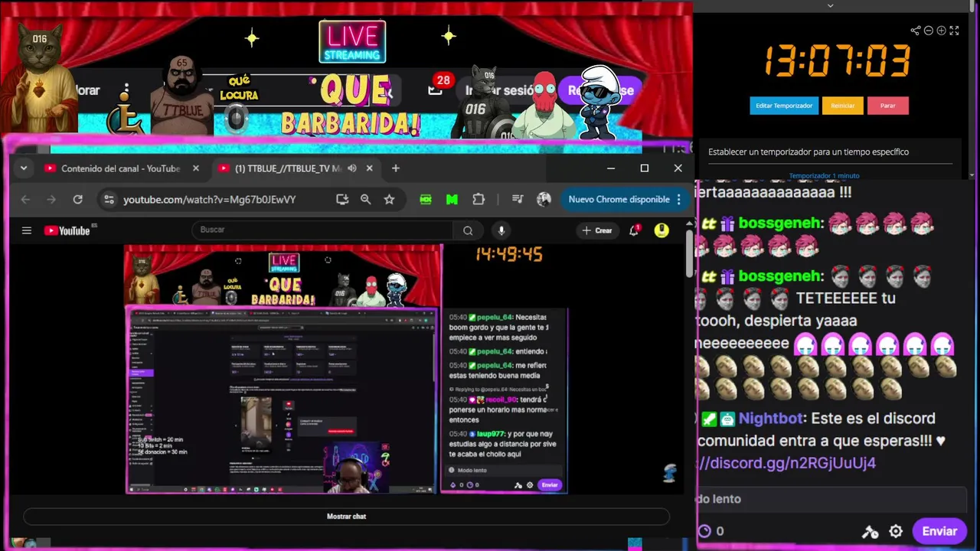
Task: Open the Chrome profile avatar
Action: tap(544, 199)
